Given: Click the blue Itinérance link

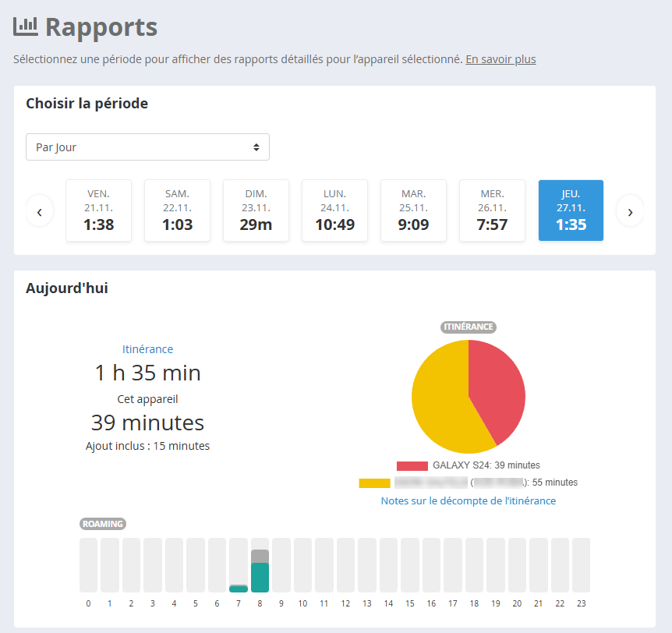Looking at the screenshot, I should [147, 349].
